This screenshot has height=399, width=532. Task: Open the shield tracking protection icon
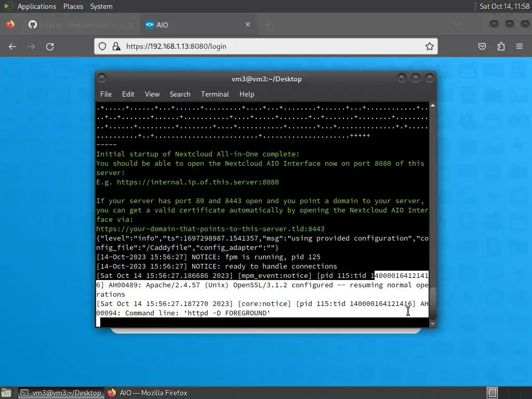pos(102,46)
